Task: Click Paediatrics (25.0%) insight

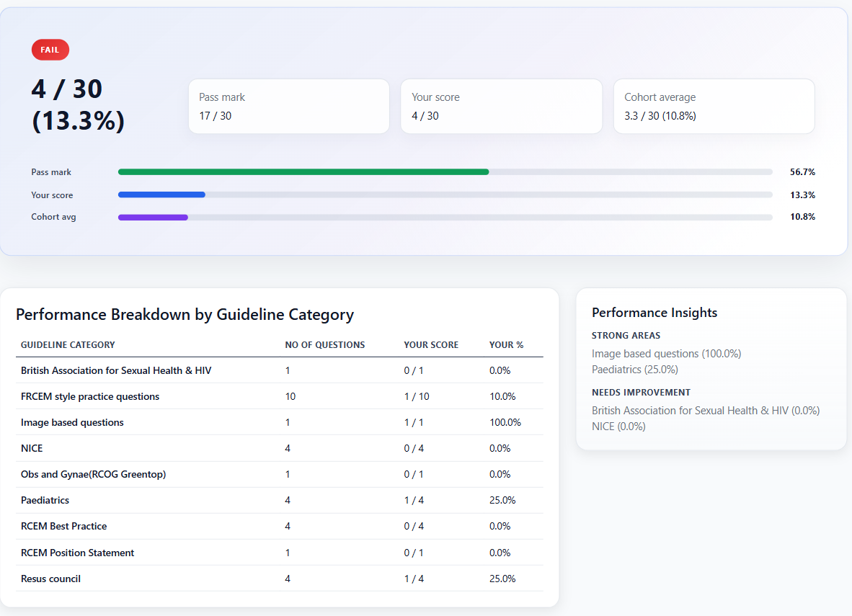Action: point(634,370)
